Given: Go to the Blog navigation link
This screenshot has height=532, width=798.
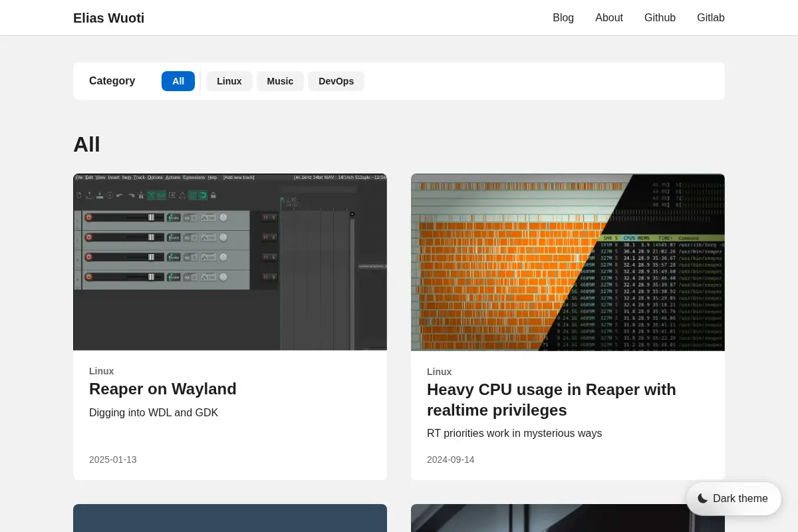Looking at the screenshot, I should [563, 18].
